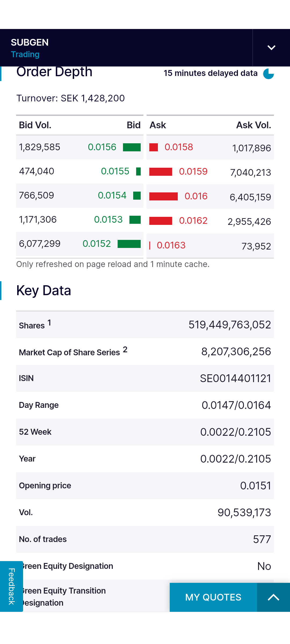Click the red bar beside ask 0.0159
This screenshot has height=644, width=290.
pyautogui.click(x=161, y=172)
